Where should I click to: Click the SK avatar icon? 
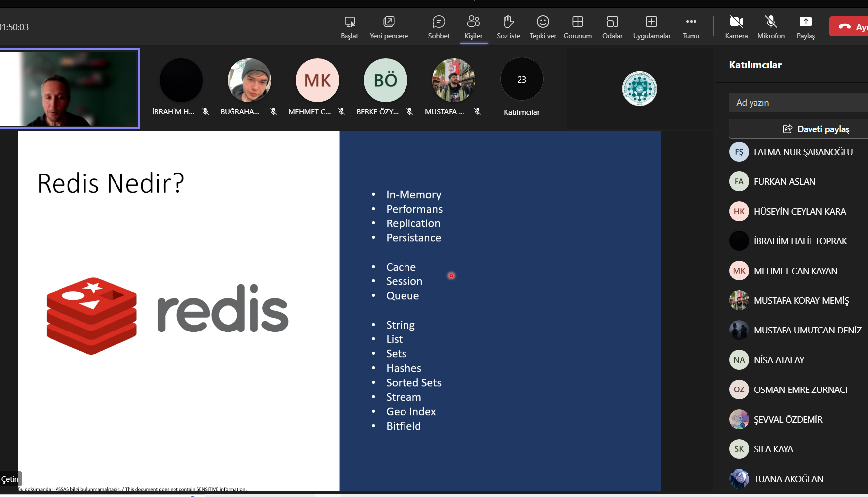[x=739, y=449]
